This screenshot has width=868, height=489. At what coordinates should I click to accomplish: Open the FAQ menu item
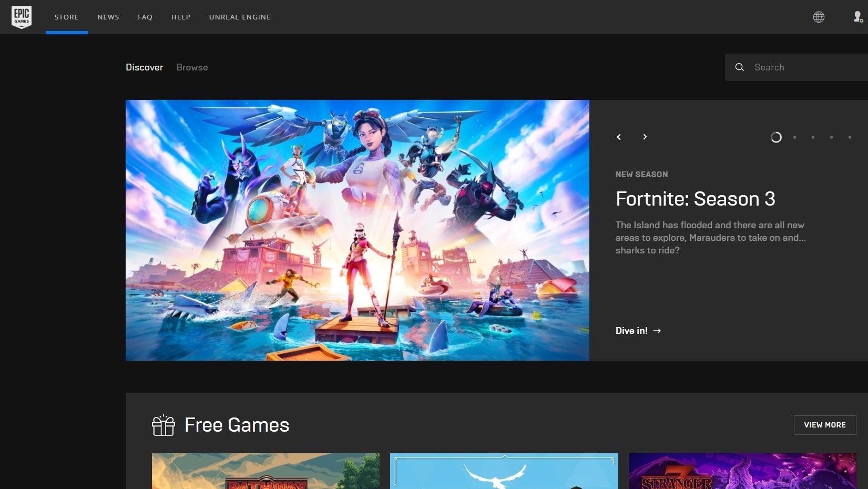pyautogui.click(x=145, y=17)
